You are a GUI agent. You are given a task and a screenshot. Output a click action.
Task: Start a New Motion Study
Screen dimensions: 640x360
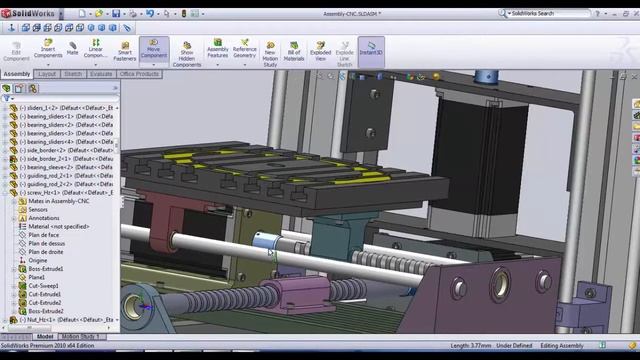click(270, 54)
